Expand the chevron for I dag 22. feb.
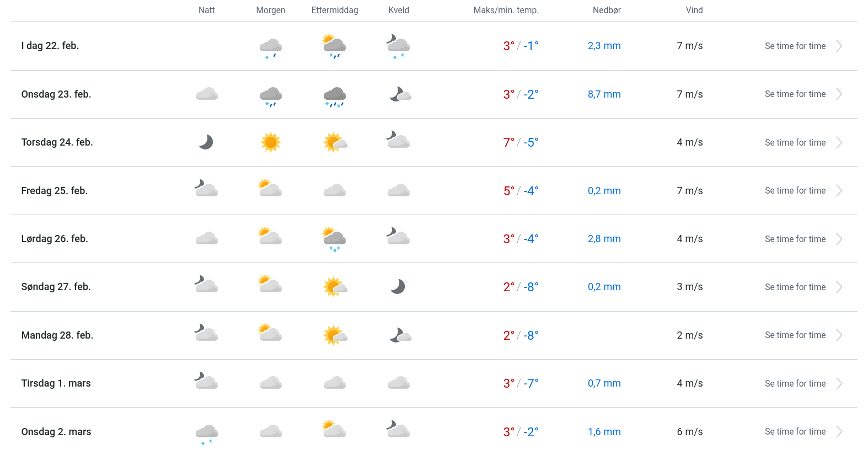Screen dimensions: 868x455 [x=839, y=46]
